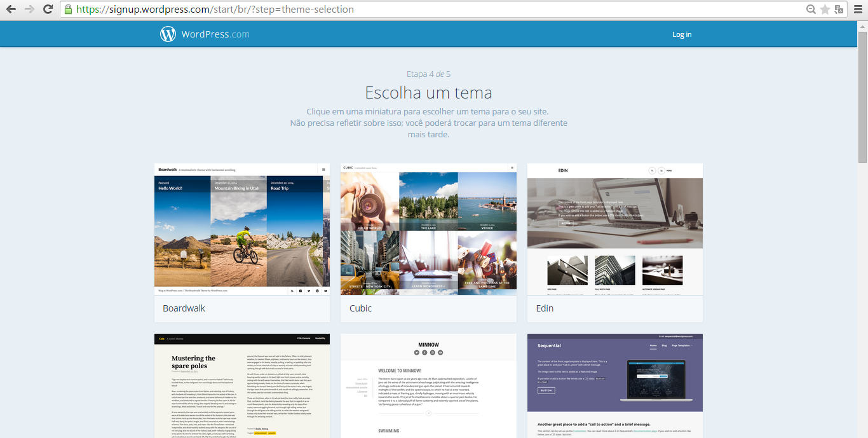The height and width of the screenshot is (438, 868).
Task: Pick the Sequential theme preview
Action: [x=615, y=386]
